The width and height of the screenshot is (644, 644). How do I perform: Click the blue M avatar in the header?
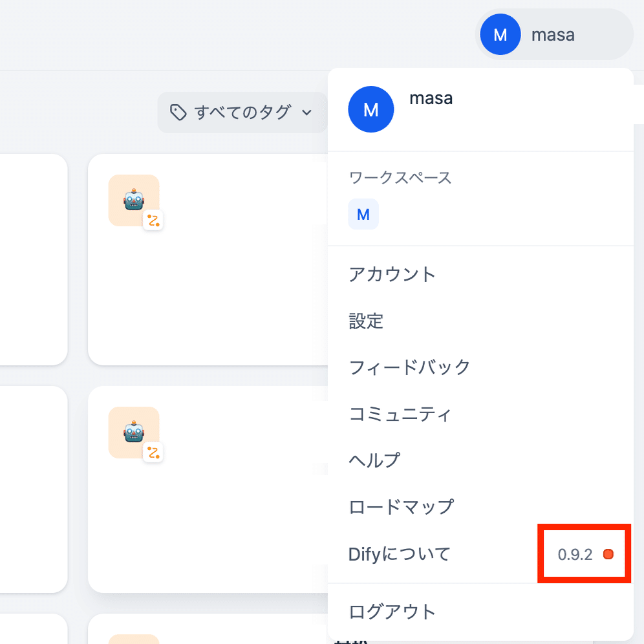pos(500,34)
